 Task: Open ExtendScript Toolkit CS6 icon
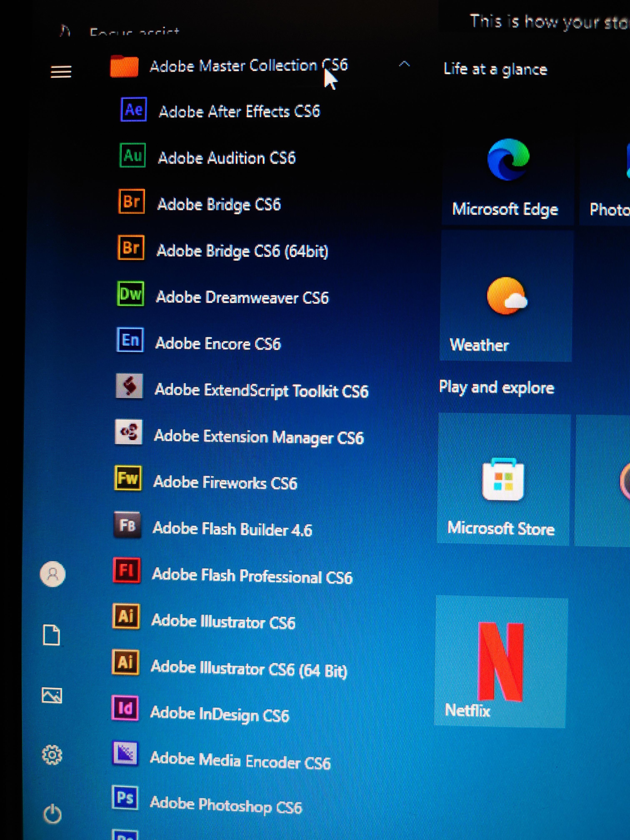tap(129, 386)
